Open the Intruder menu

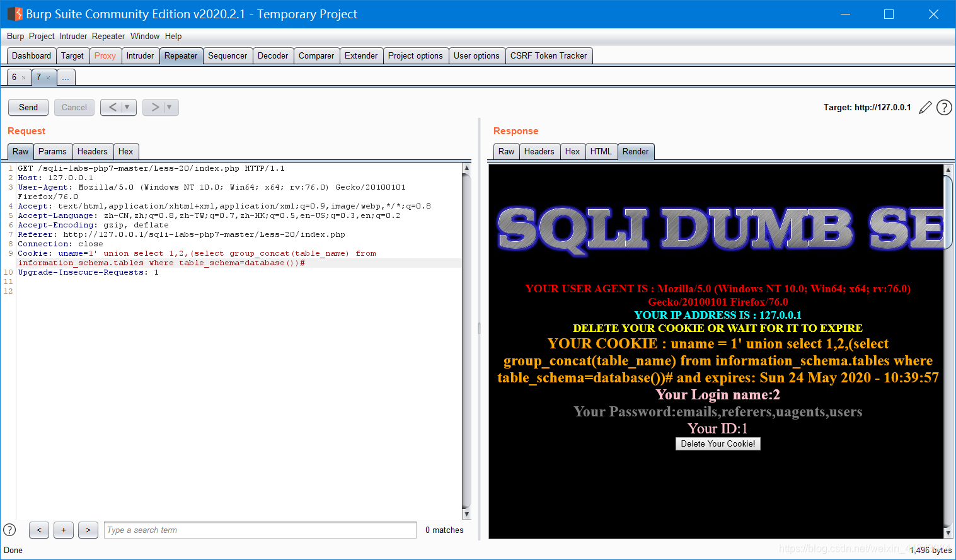click(74, 36)
